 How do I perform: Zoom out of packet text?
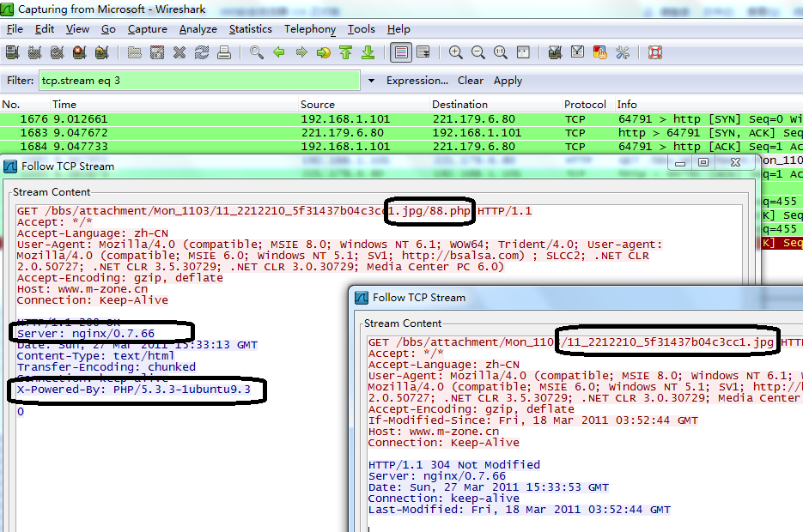[x=478, y=52]
